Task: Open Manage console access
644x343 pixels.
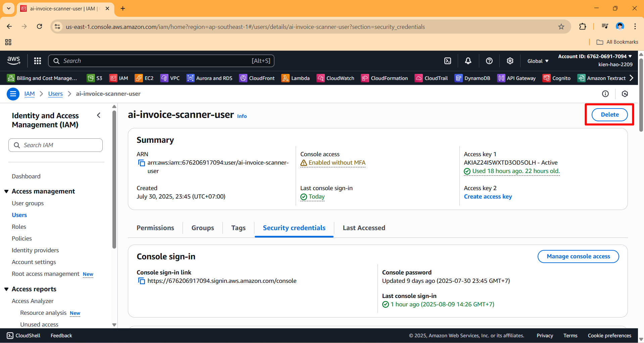Action: click(x=578, y=256)
